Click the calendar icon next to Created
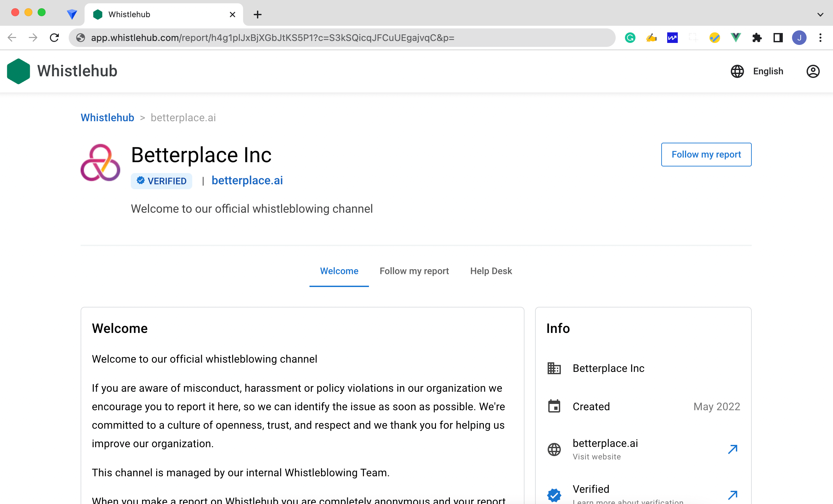Screen dimensions: 833x504 554,407
